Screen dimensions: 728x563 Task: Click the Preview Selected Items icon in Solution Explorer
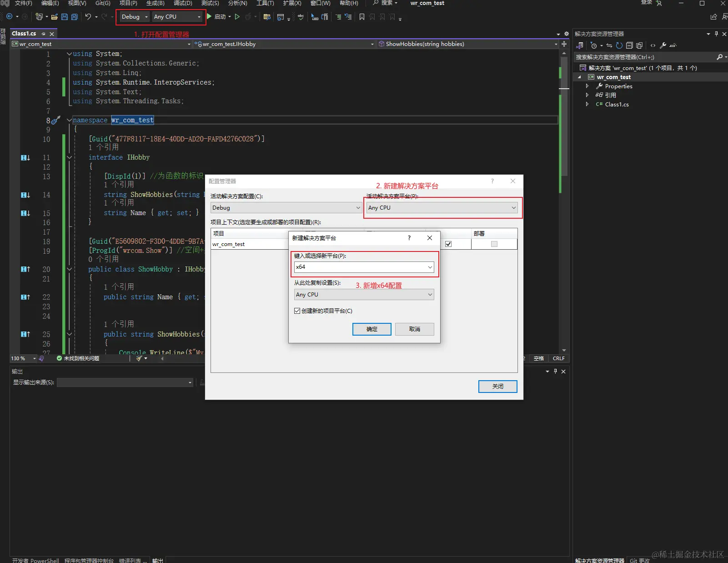click(x=673, y=45)
